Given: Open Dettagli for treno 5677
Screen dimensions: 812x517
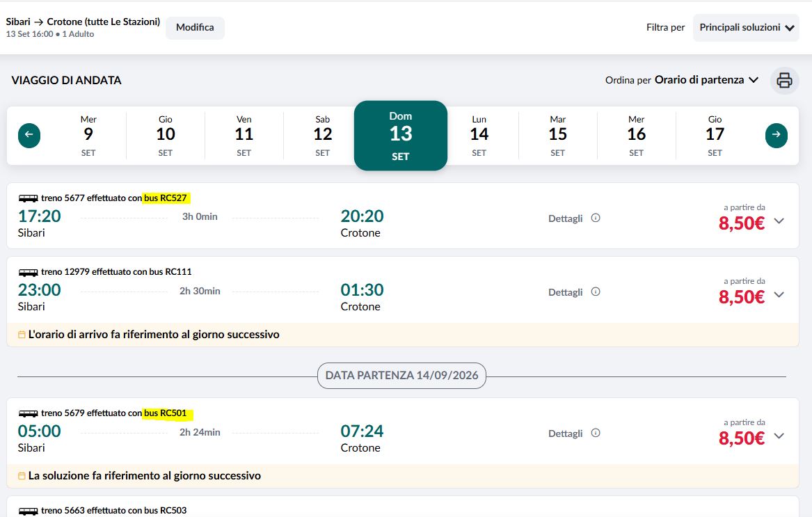Looking at the screenshot, I should click(x=565, y=218).
